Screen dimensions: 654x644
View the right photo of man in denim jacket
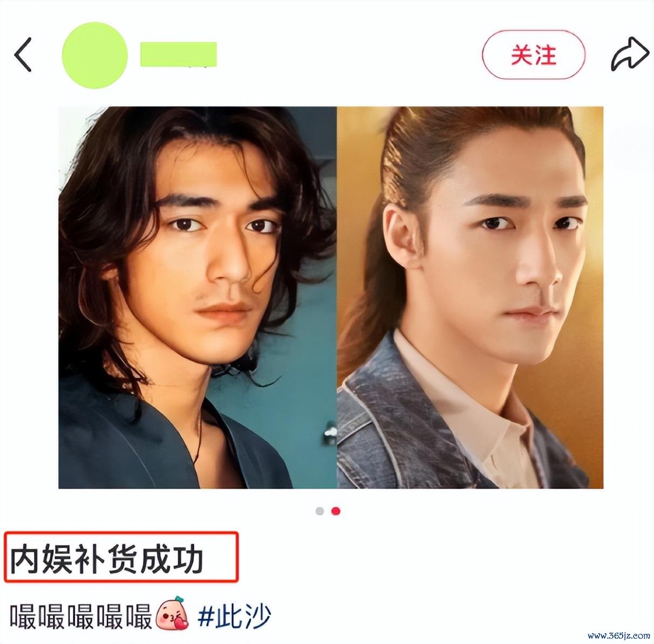[x=470, y=298]
